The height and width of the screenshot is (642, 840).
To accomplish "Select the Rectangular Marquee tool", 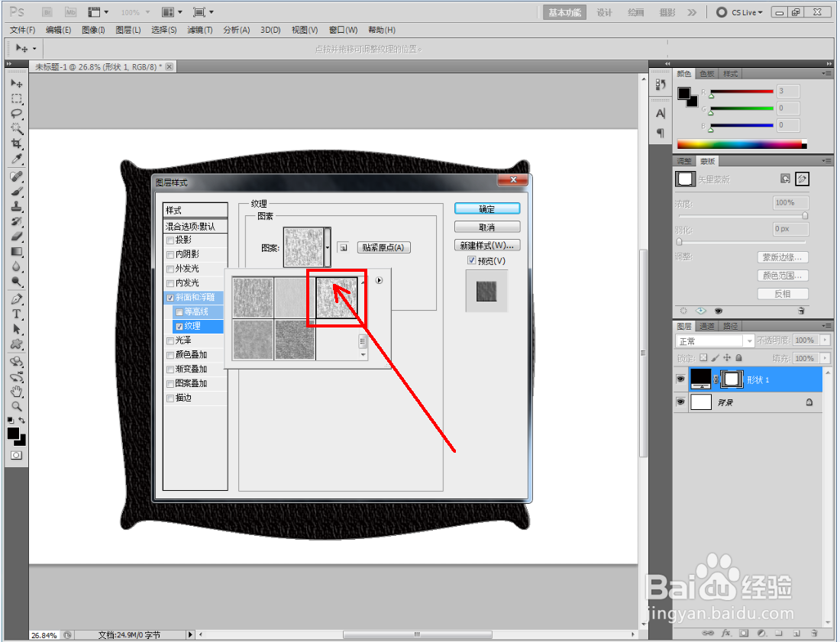I will (17, 98).
